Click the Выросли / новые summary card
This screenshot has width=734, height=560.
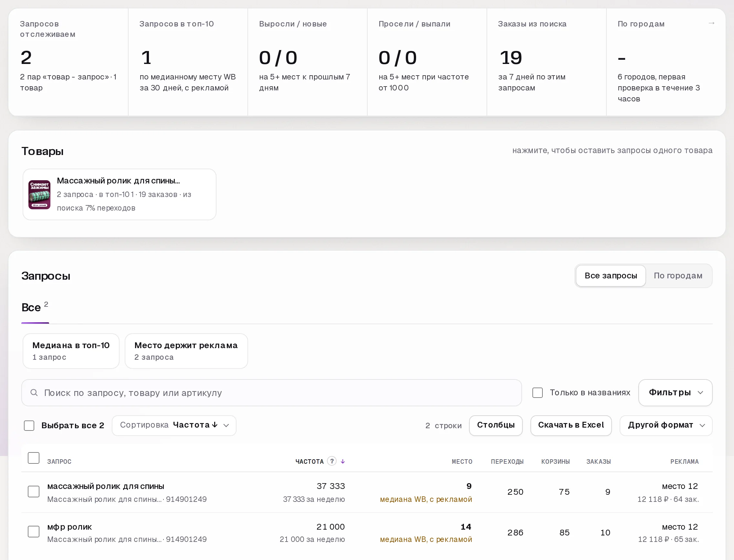(x=308, y=62)
